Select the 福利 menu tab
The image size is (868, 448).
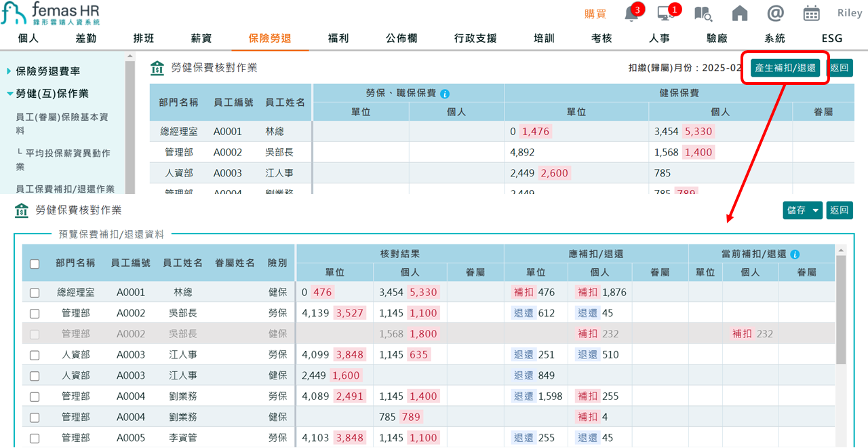pos(338,38)
